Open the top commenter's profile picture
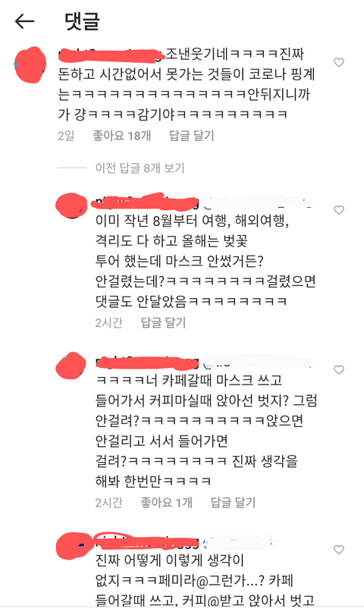The image size is (364, 609). point(30,65)
